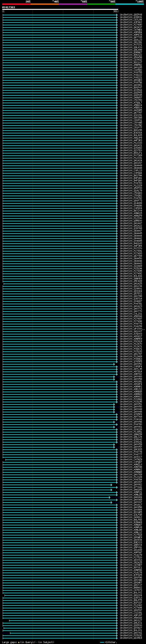Click the UniRef100_Q40761 label

(131, 633)
